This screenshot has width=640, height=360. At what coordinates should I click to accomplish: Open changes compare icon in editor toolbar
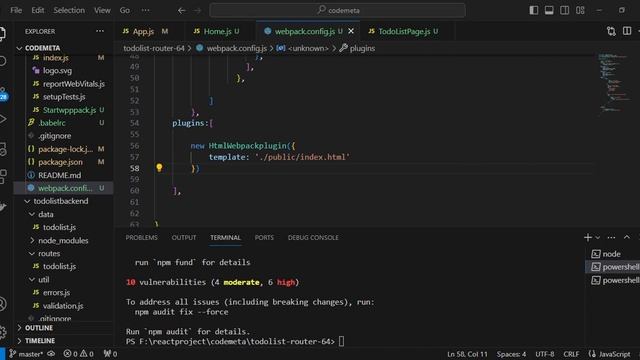pos(611,31)
